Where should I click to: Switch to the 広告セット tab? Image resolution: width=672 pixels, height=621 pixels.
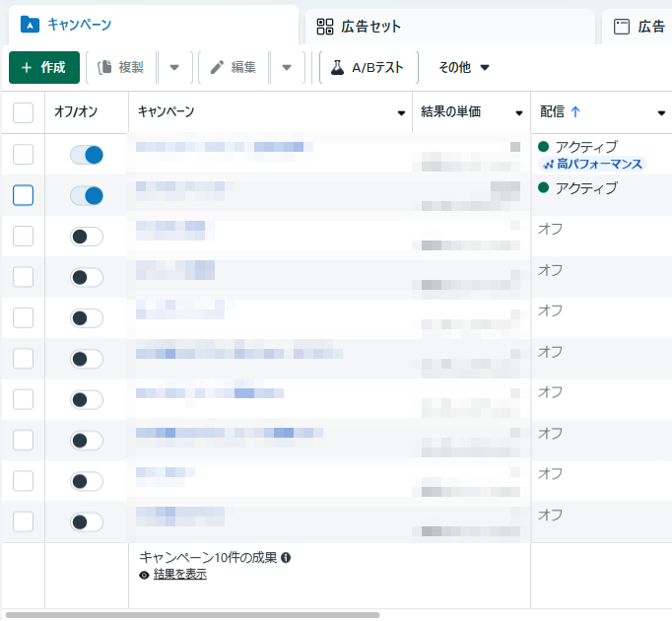[370, 27]
